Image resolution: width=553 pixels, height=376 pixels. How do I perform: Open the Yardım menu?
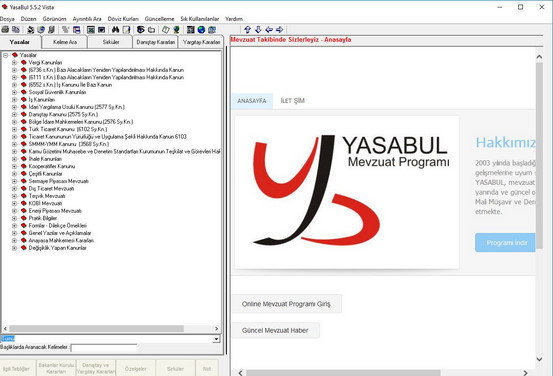click(234, 19)
